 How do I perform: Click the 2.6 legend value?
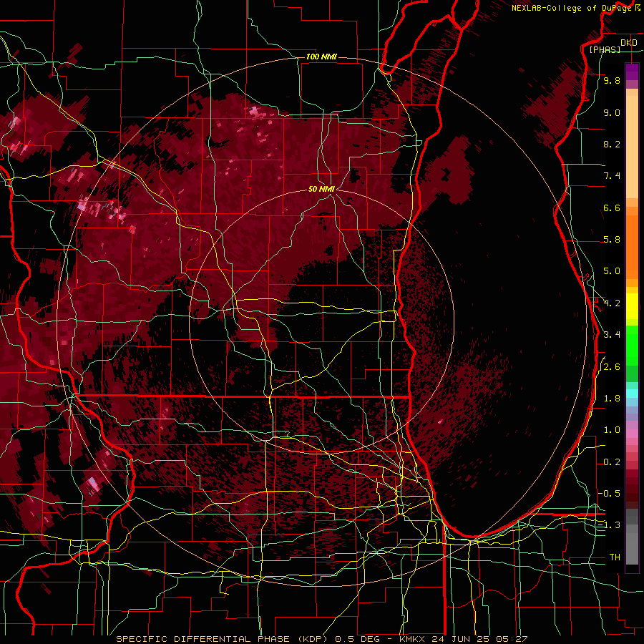(612, 367)
